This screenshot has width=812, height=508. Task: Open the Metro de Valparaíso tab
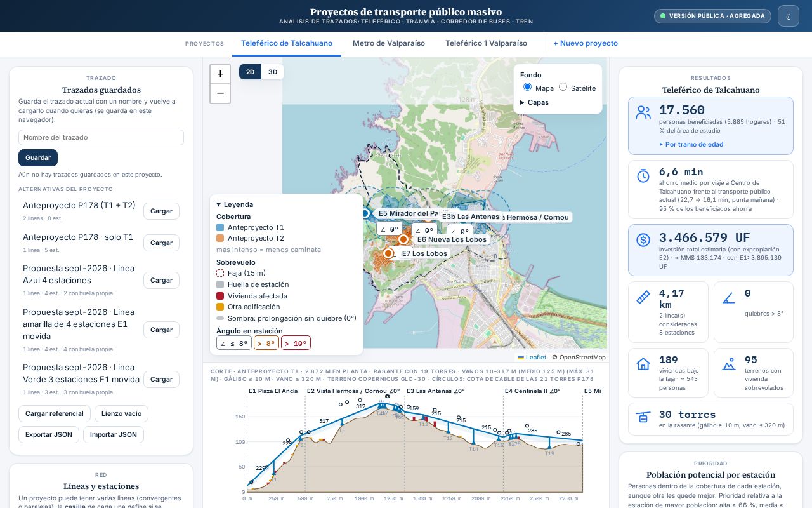[x=389, y=43]
